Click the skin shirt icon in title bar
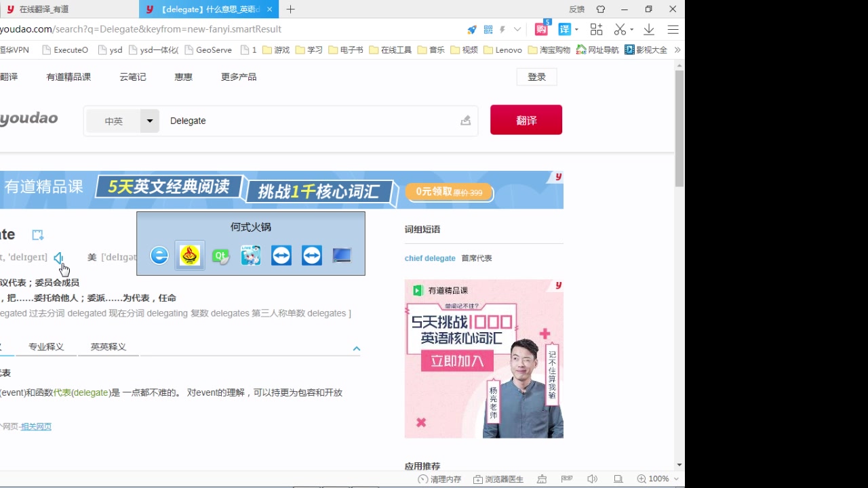The height and width of the screenshot is (488, 868). tap(601, 9)
